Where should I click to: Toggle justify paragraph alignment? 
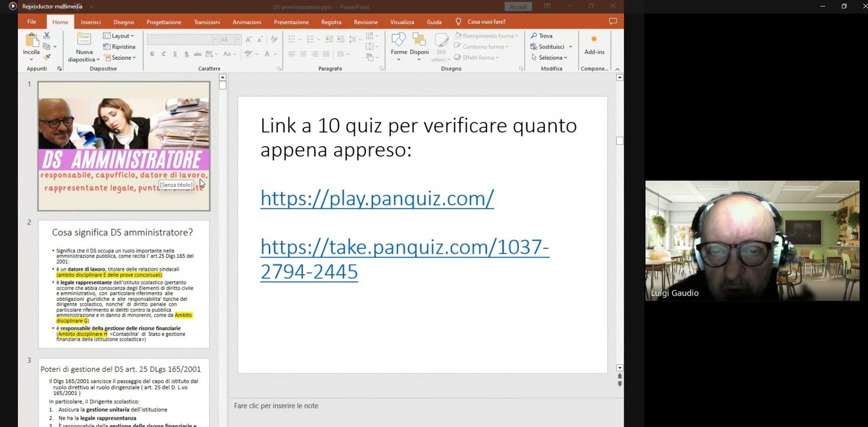(x=326, y=54)
